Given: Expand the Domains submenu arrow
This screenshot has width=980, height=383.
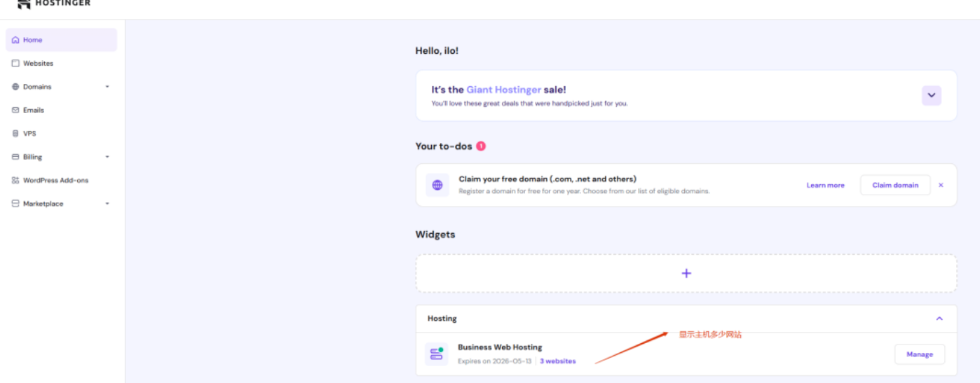Looking at the screenshot, I should pyautogui.click(x=107, y=87).
